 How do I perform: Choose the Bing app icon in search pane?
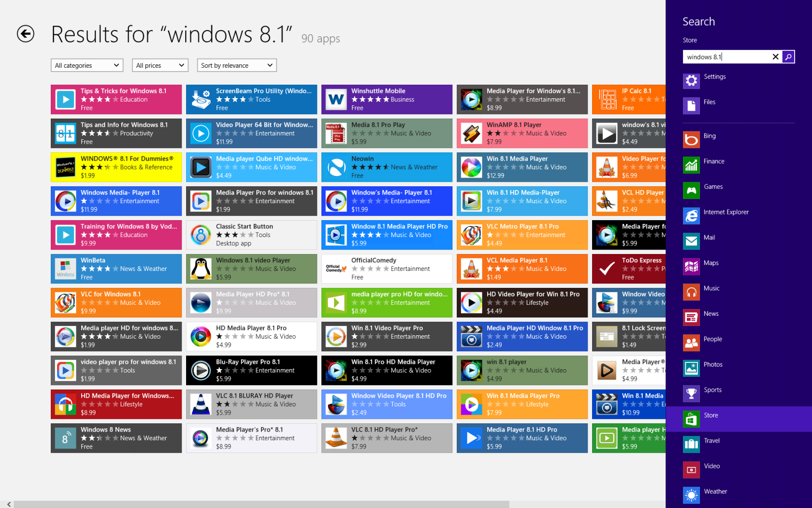691,140
